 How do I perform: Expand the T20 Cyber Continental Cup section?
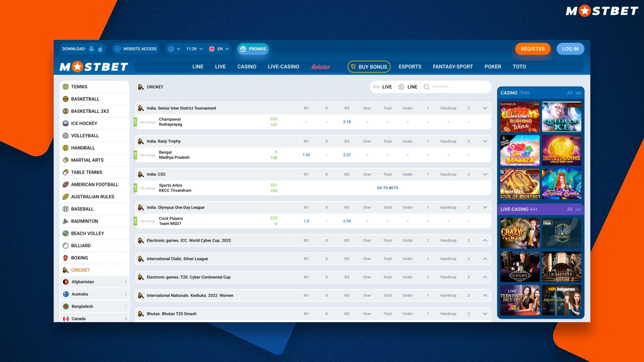click(x=485, y=277)
